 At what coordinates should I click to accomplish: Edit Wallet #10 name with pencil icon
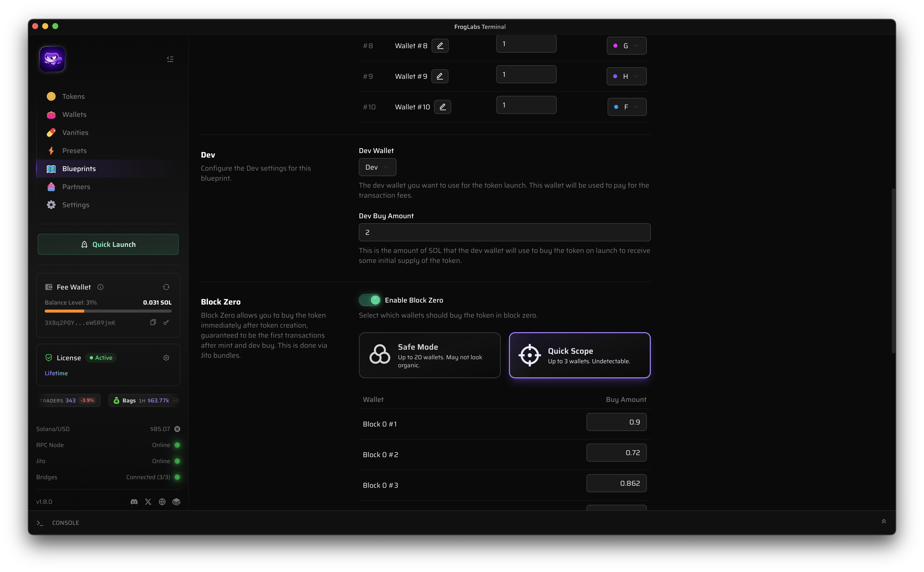pyautogui.click(x=442, y=107)
